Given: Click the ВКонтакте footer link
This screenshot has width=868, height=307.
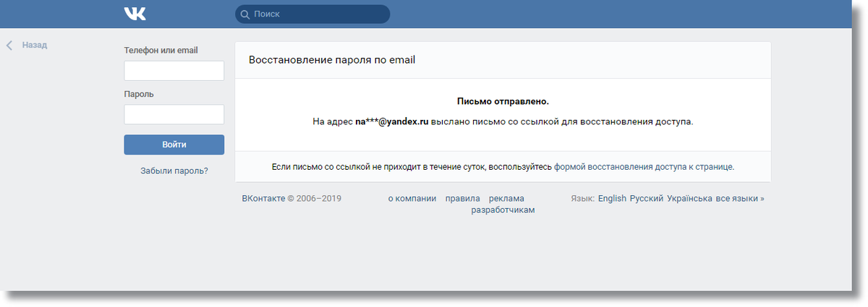Looking at the screenshot, I should click(x=263, y=199).
